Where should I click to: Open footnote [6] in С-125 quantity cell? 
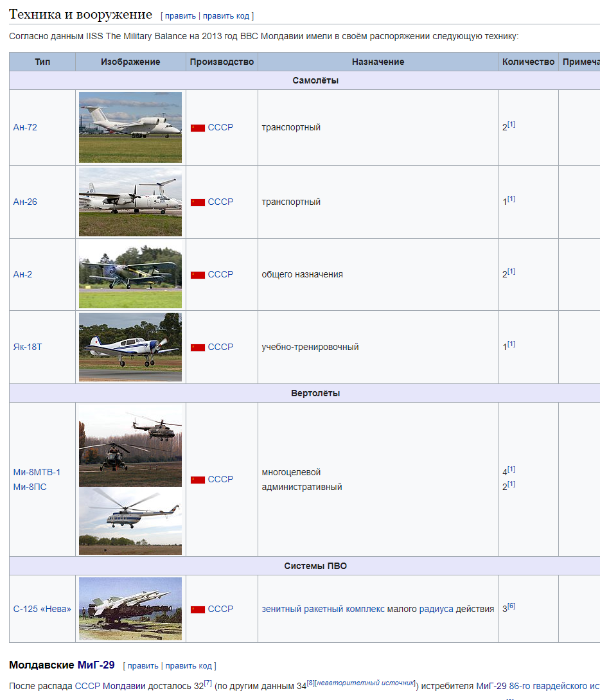click(511, 606)
